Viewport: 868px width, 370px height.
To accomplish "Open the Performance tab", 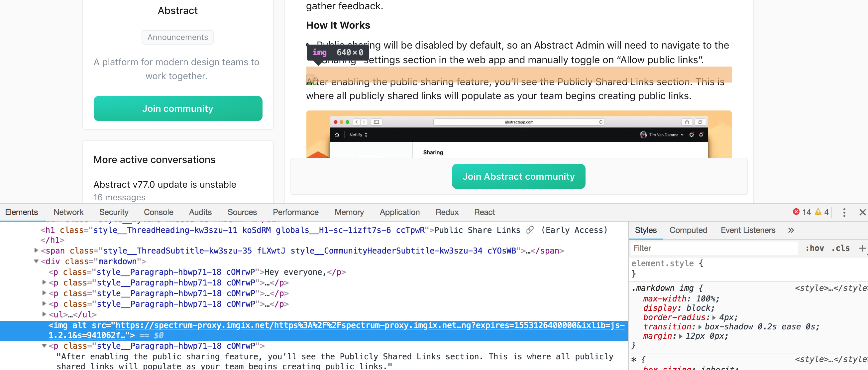I will click(295, 212).
